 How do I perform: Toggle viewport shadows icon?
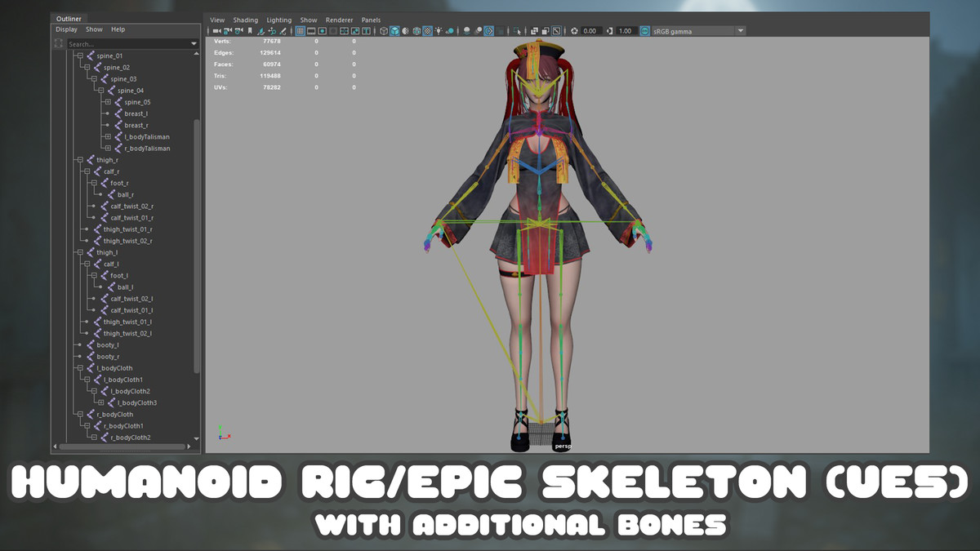pos(449,31)
